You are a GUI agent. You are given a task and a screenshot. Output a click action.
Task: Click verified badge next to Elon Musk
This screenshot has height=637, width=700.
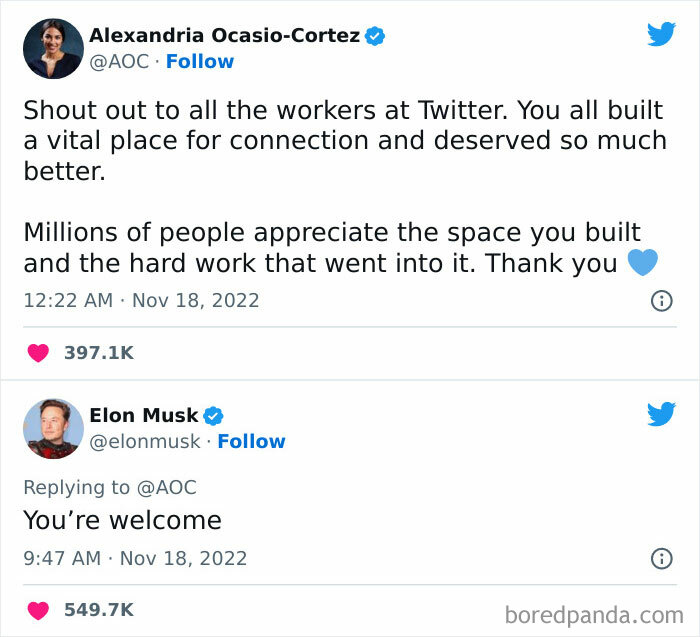click(214, 415)
